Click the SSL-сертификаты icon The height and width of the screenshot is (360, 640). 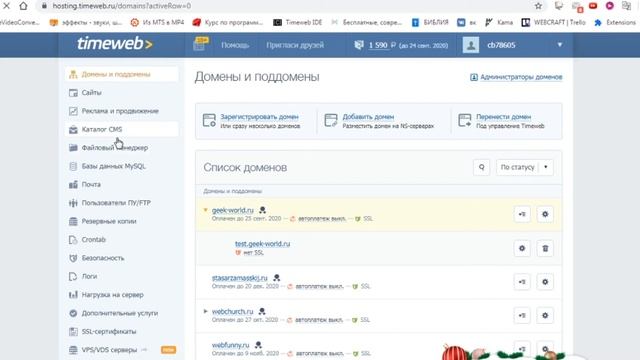click(x=73, y=331)
